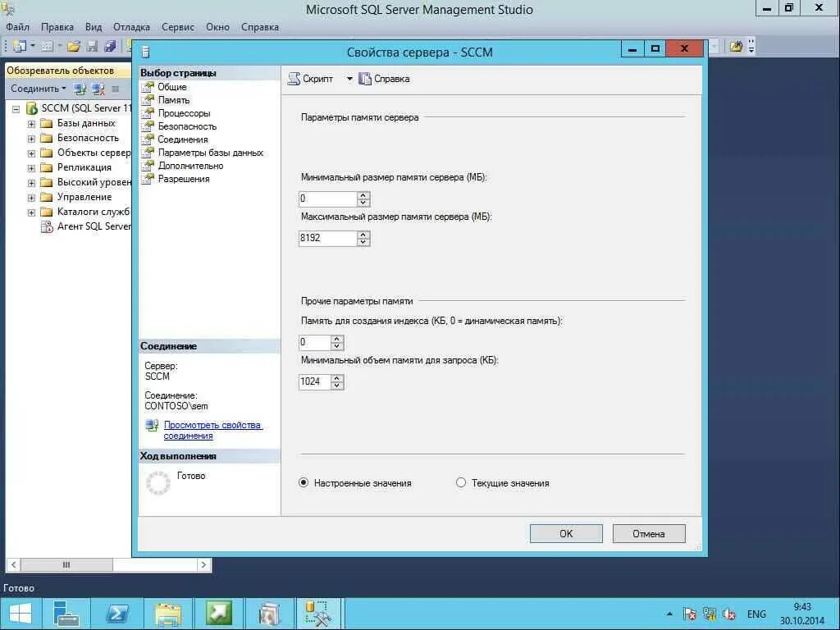840x630 pixels.
Task: Open the Вид menu
Action: pyautogui.click(x=94, y=27)
